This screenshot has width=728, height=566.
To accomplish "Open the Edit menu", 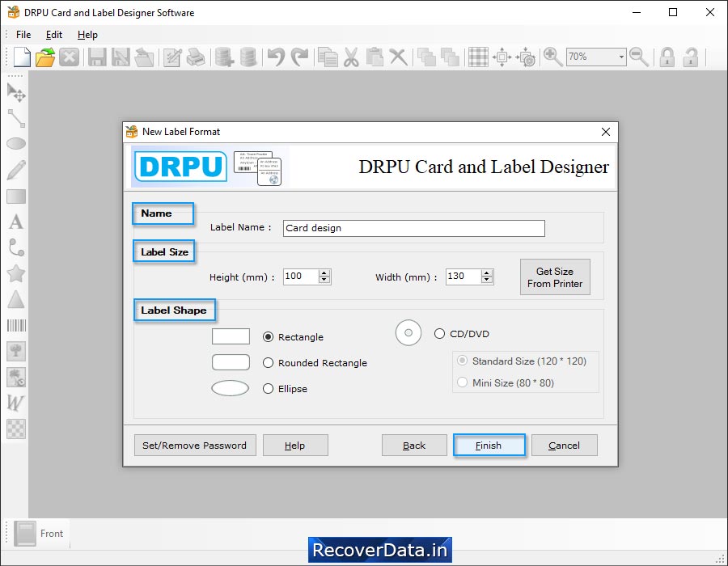I will (x=54, y=35).
